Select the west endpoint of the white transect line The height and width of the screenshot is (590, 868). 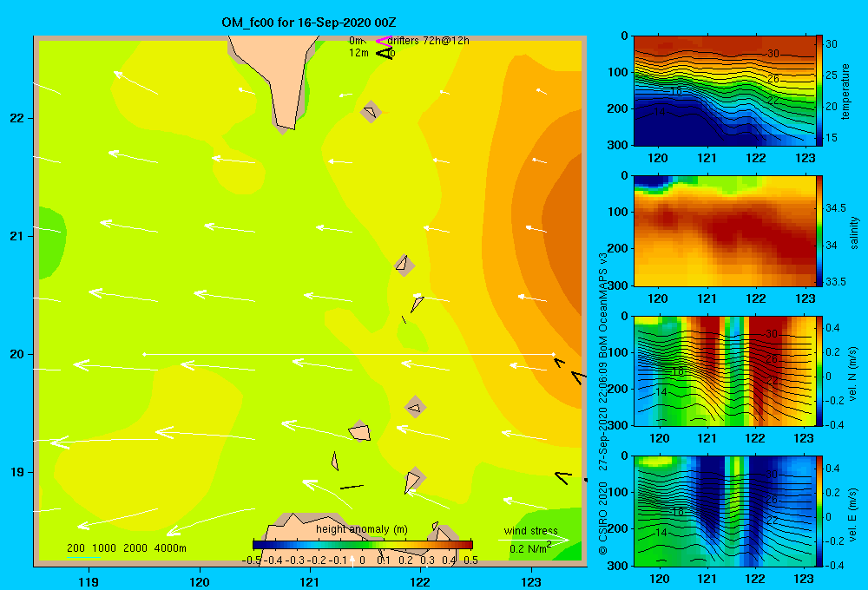click(x=144, y=354)
